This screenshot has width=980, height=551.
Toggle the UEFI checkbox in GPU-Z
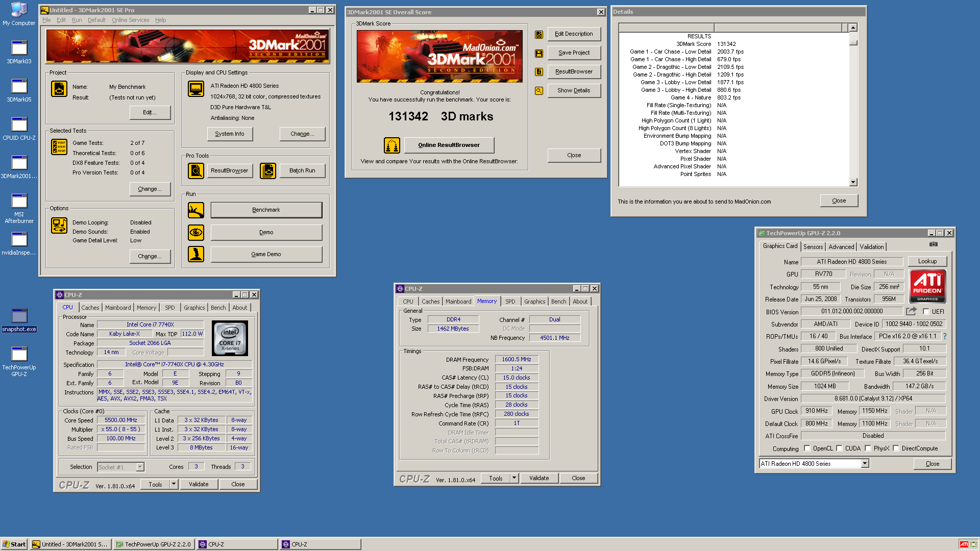click(926, 312)
